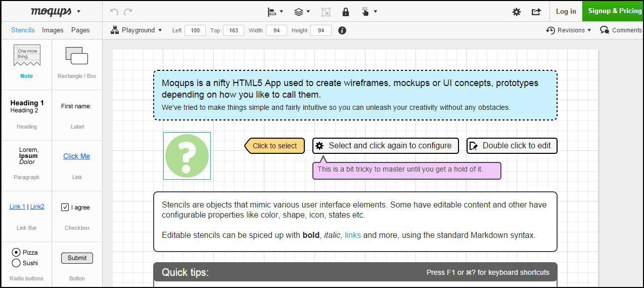Select the Button stencil with Submit
This screenshot has height=288, width=644.
pyautogui.click(x=77, y=258)
